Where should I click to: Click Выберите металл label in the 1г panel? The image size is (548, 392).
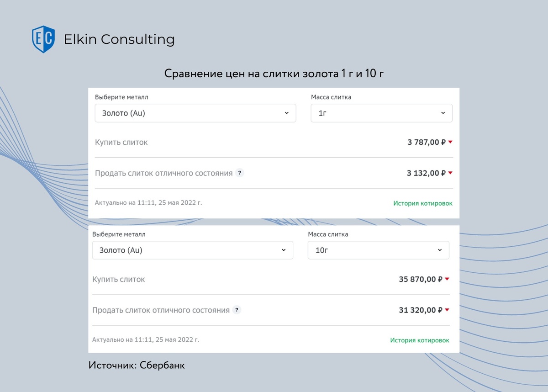tap(121, 97)
